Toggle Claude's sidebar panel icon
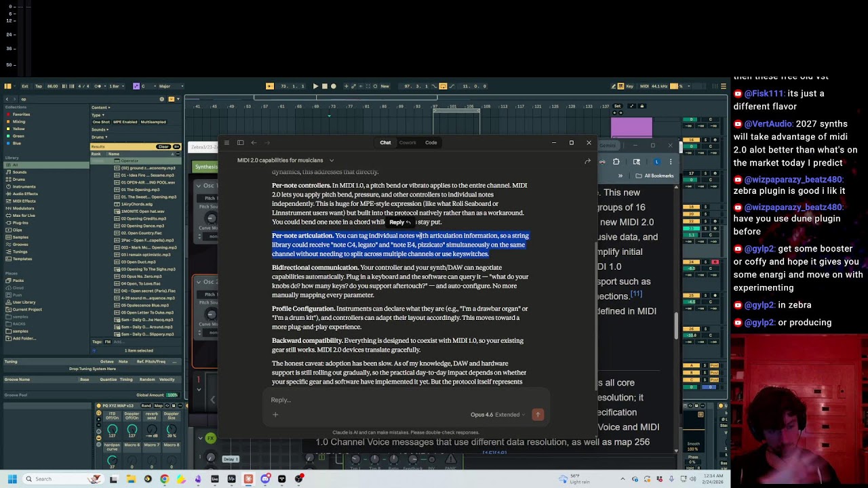The height and width of the screenshot is (488, 868). click(240, 143)
